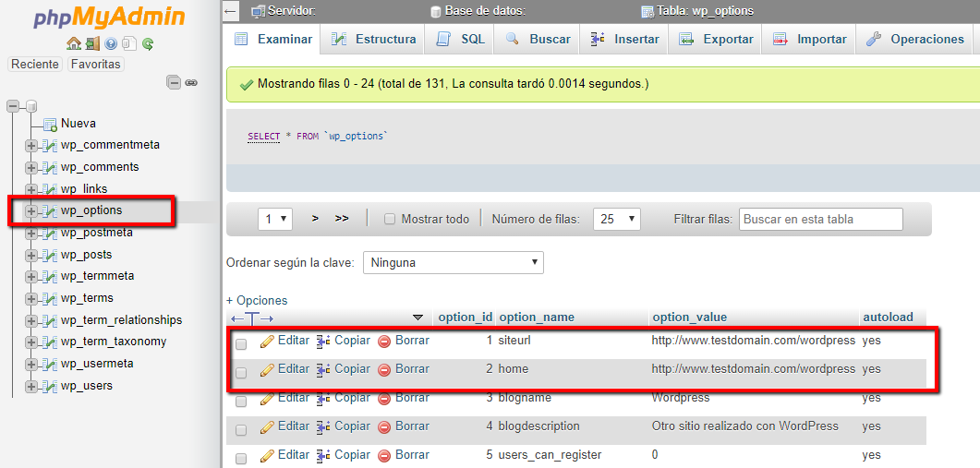Viewport: 980px width, 468px height.
Task: Click the Favoritas button
Action: click(96, 65)
